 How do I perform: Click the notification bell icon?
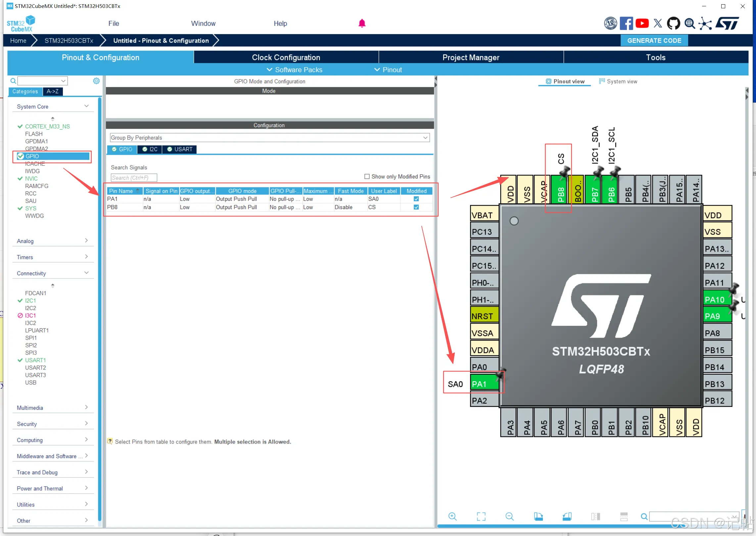[362, 23]
